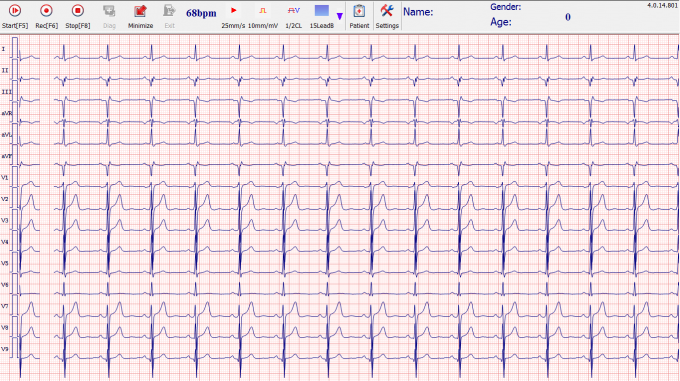This screenshot has height=381, width=680.
Task: Change gain 10mm/mV setting
Action: coord(263,16)
